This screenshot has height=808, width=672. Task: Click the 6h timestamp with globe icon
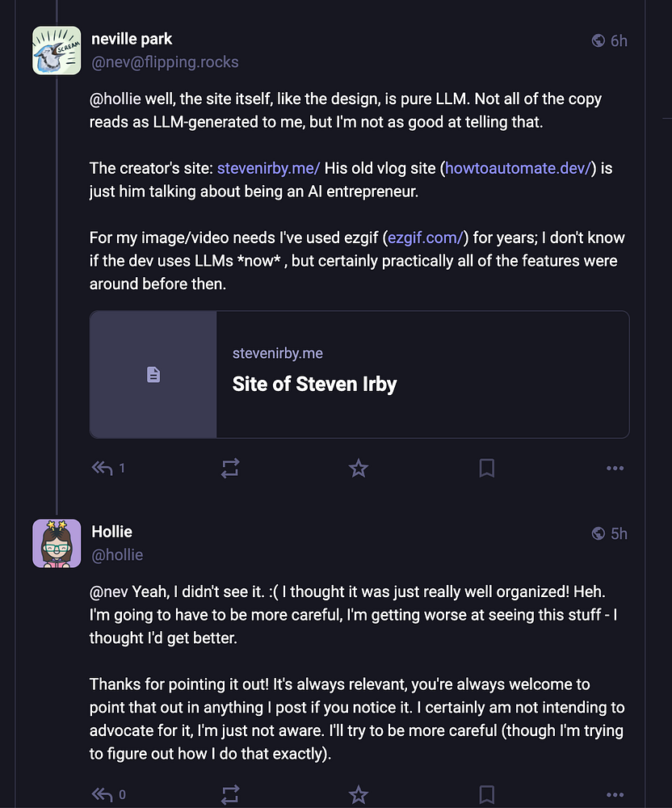click(610, 40)
